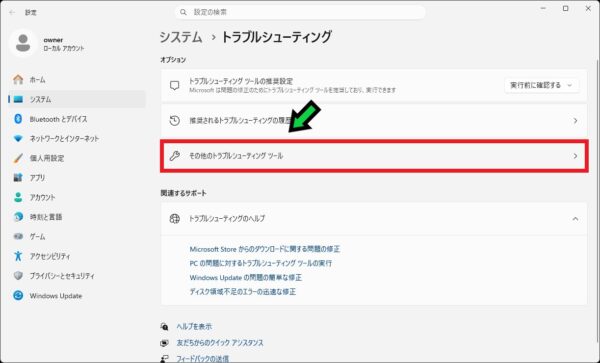
Task: Click the search magnifier icon
Action: (183, 12)
